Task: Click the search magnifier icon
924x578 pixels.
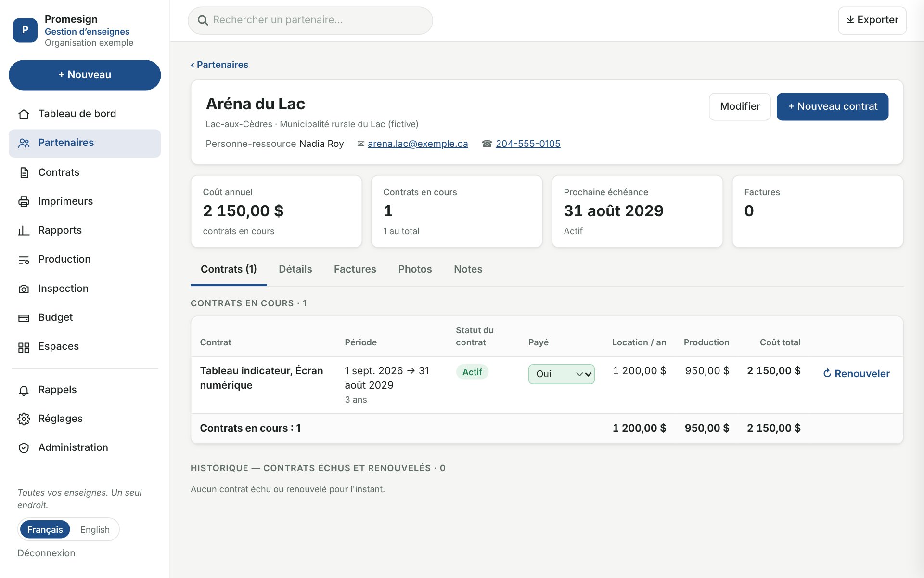Action: click(203, 20)
